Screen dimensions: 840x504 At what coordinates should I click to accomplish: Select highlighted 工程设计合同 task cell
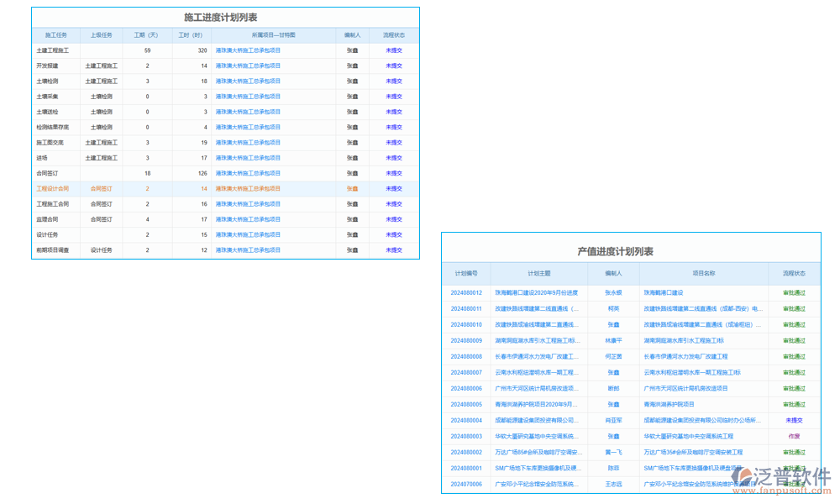pos(52,189)
